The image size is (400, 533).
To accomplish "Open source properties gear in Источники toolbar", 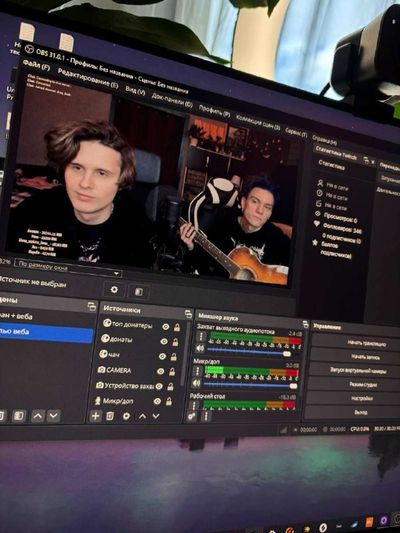I will (x=126, y=416).
